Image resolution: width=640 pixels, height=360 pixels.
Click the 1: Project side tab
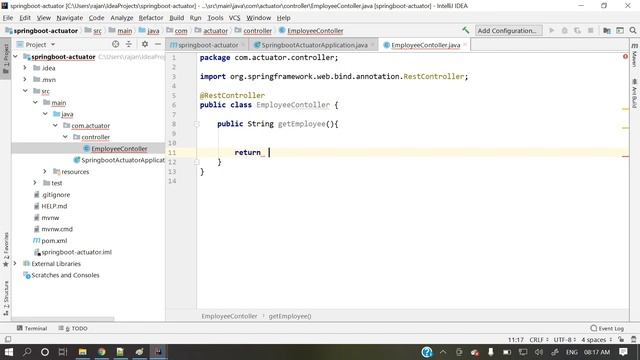point(6,59)
